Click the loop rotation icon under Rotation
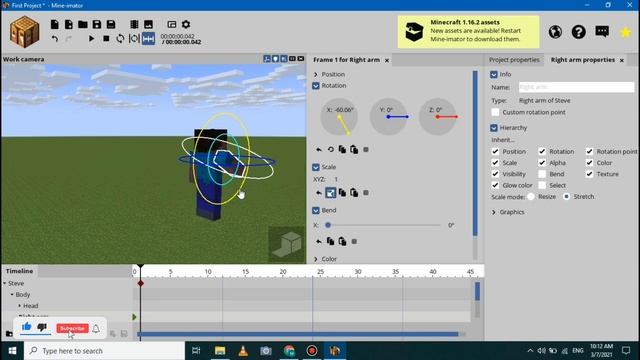Screen dimensions: 640x360 [331, 150]
